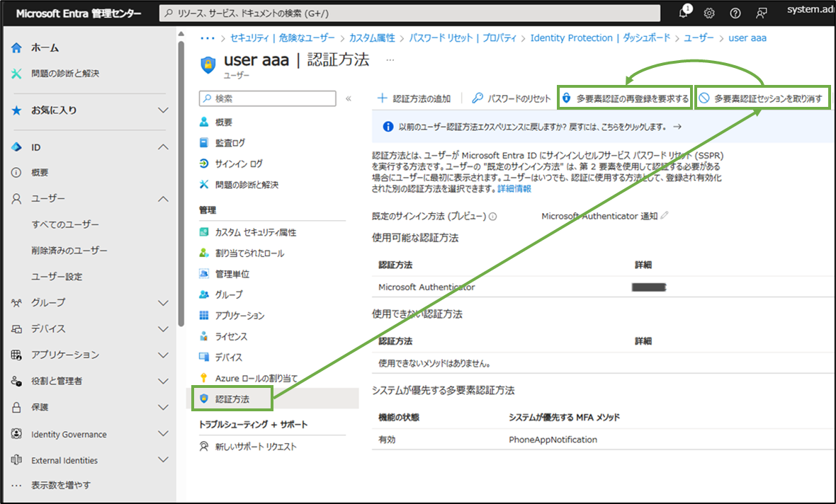Open すべてのユーザー in sidebar

point(65,224)
